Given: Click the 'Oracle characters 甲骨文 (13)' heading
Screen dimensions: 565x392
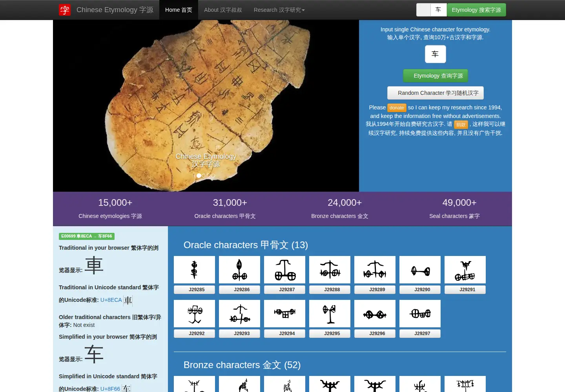Looking at the screenshot, I should (x=246, y=245).
